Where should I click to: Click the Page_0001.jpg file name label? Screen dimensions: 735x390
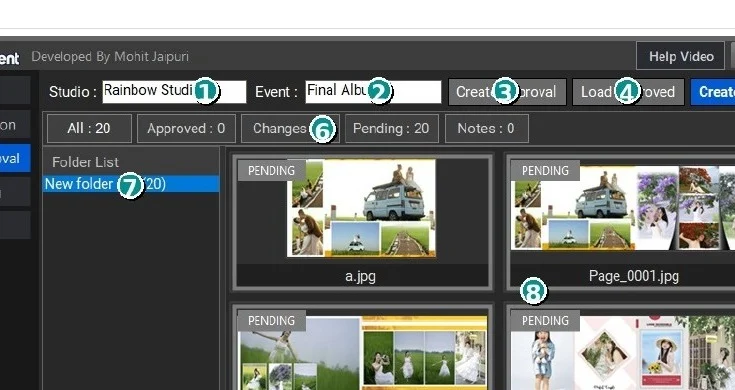pyautogui.click(x=634, y=276)
